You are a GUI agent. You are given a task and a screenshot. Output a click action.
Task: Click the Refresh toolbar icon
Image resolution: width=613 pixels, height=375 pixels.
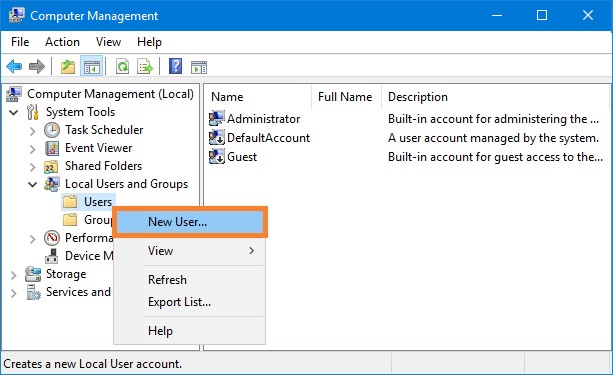pos(122,67)
